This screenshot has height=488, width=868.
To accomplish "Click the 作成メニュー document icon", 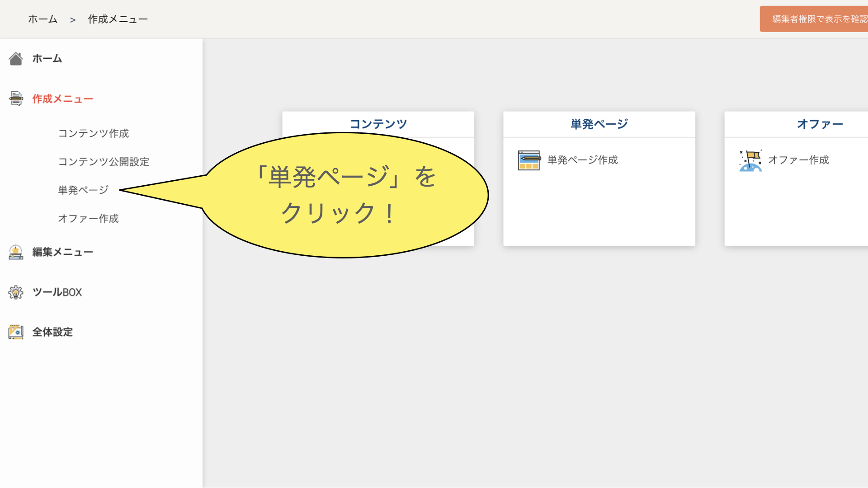I will 16,99.
